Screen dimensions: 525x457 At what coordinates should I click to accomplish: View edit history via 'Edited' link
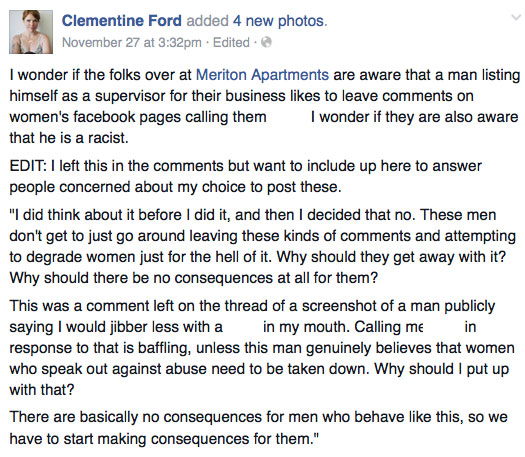231,43
